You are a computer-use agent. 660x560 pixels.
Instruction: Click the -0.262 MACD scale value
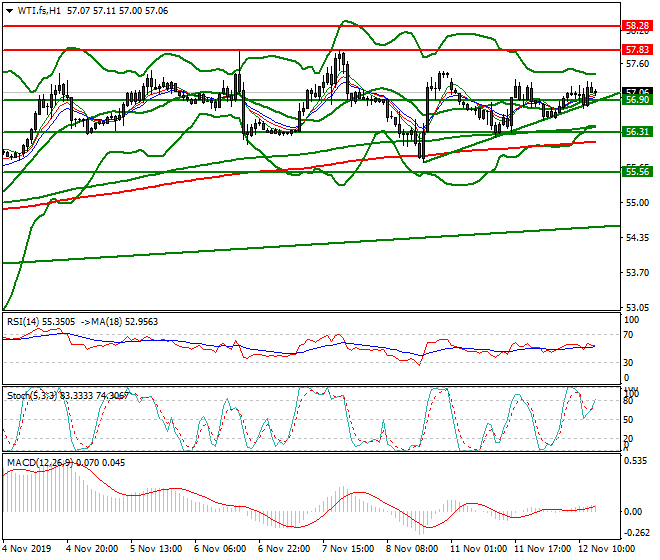(636, 533)
